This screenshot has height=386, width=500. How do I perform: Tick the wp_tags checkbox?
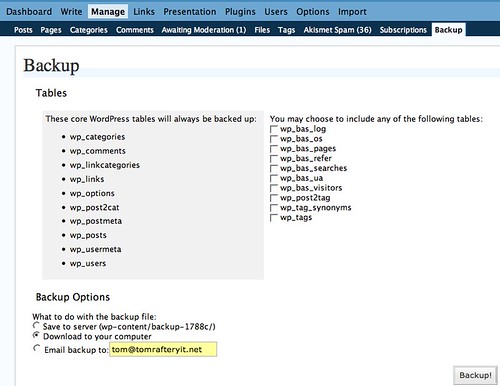[x=274, y=218]
